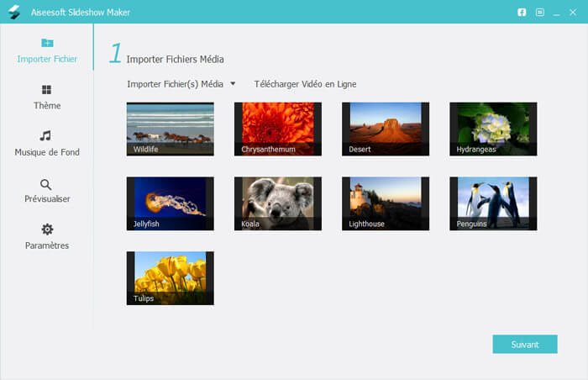
Task: Select the Hydrangeas thumbnail
Action: [x=494, y=129]
